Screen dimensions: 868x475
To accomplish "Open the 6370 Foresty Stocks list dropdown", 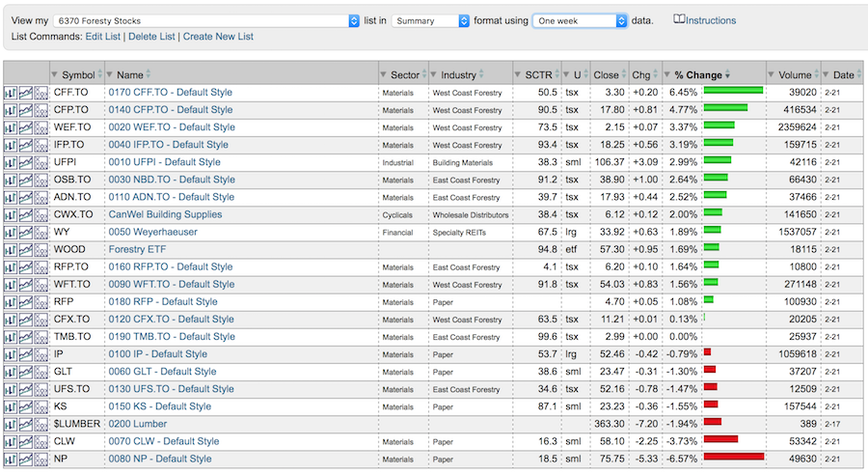I will click(207, 20).
